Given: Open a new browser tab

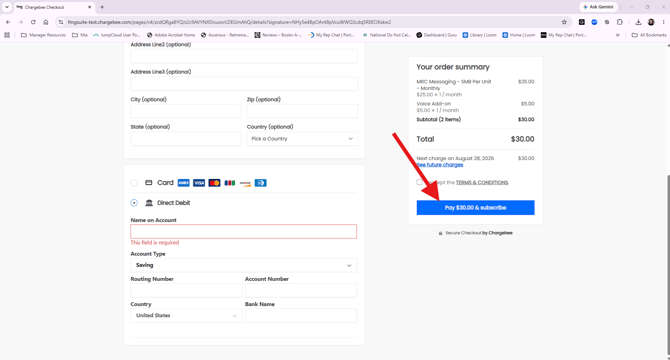Looking at the screenshot, I should [x=102, y=7].
